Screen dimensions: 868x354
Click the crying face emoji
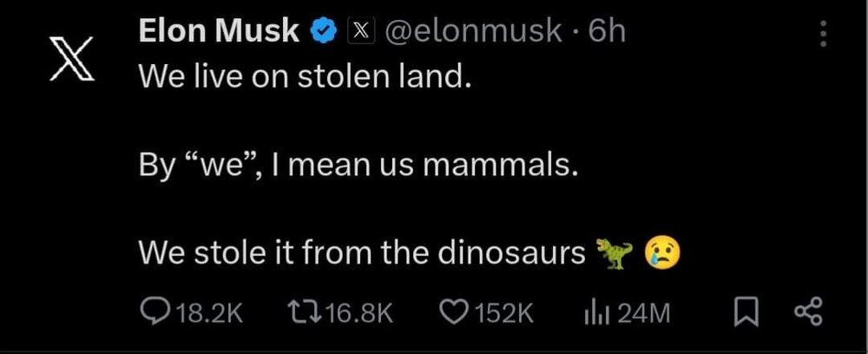tap(661, 252)
